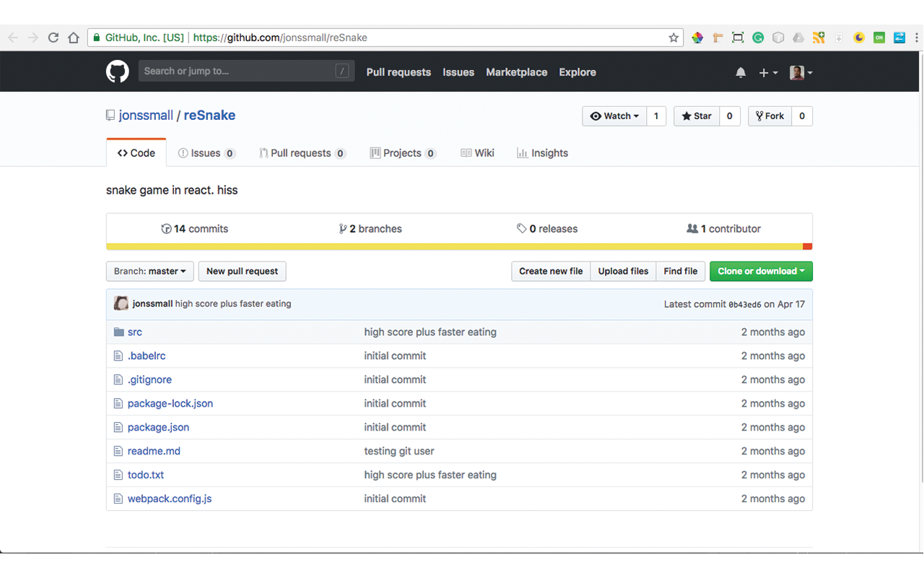The height and width of the screenshot is (578, 924).
Task: Open webpack.config.js file
Action: coord(170,499)
